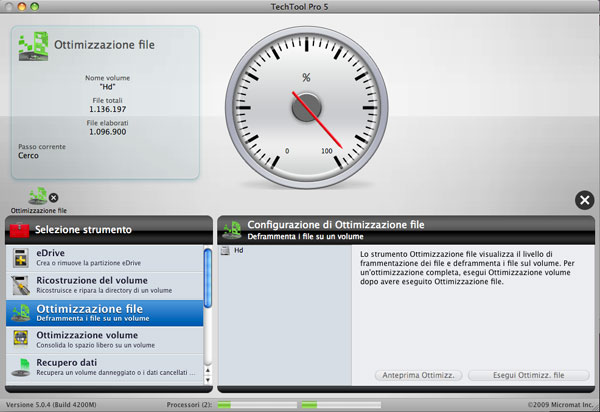600x412 pixels.
Task: Click the second processor load bar
Action: coord(341,405)
